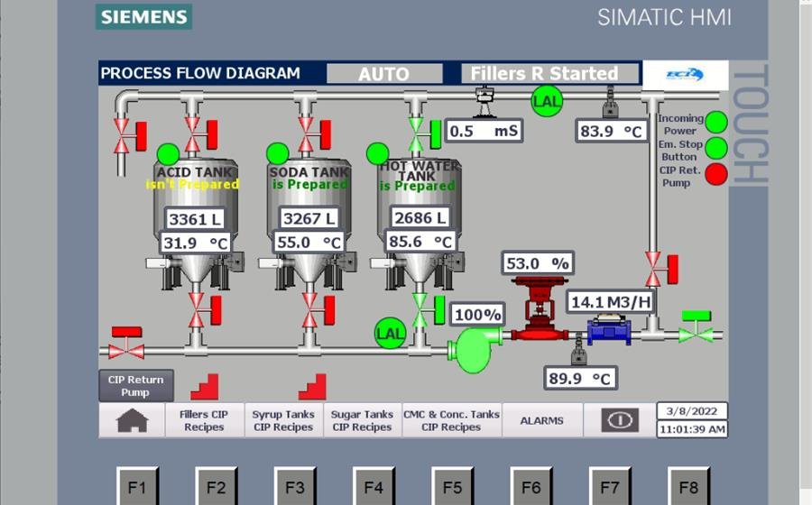Image resolution: width=812 pixels, height=505 pixels.
Task: Select the Acid Tank 3361 L level value
Action: coord(195,219)
